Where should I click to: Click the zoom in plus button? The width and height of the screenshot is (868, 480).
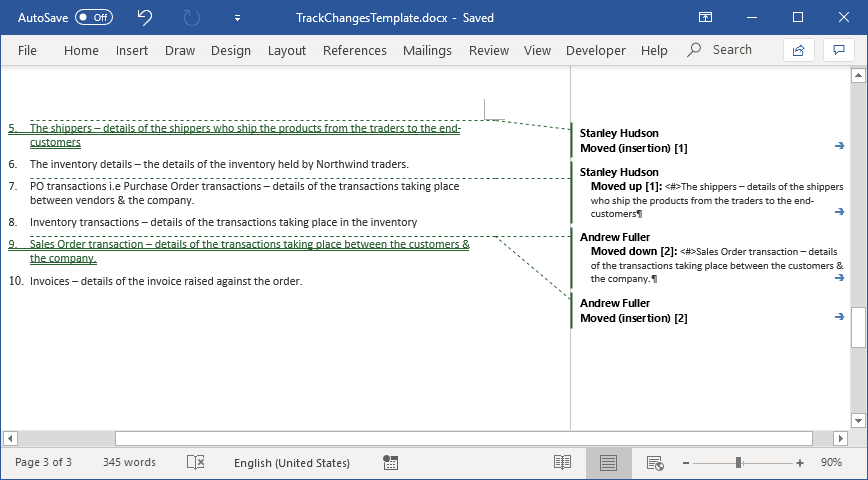click(800, 463)
